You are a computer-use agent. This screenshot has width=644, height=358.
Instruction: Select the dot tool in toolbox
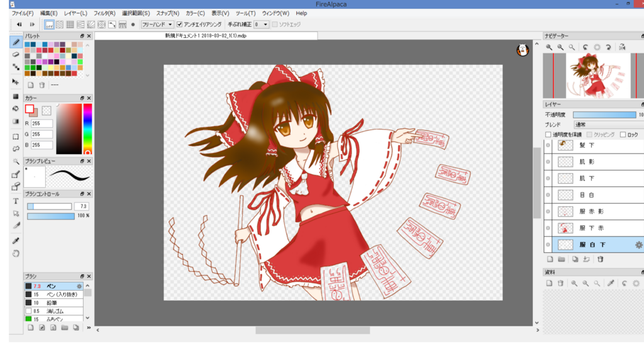point(16,67)
